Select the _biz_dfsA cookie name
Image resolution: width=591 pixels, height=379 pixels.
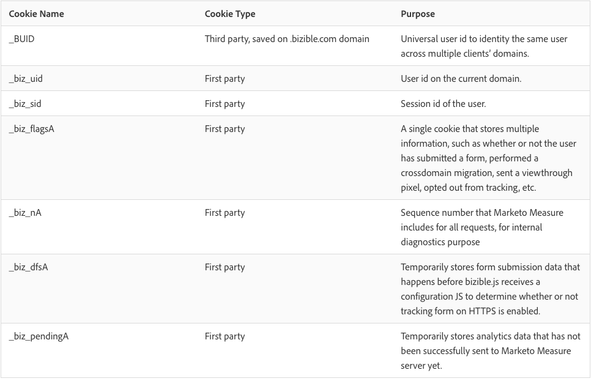click(x=29, y=267)
